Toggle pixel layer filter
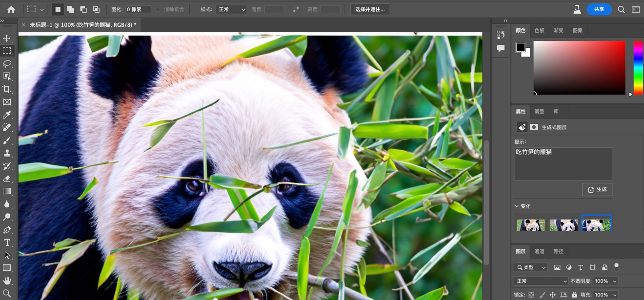The width and height of the screenshot is (644, 300). pyautogui.click(x=557, y=267)
